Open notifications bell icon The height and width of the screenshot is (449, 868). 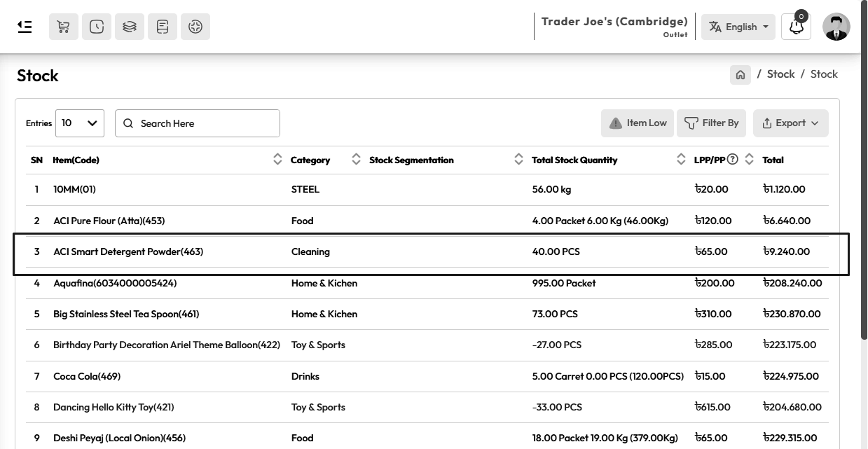pyautogui.click(x=797, y=27)
